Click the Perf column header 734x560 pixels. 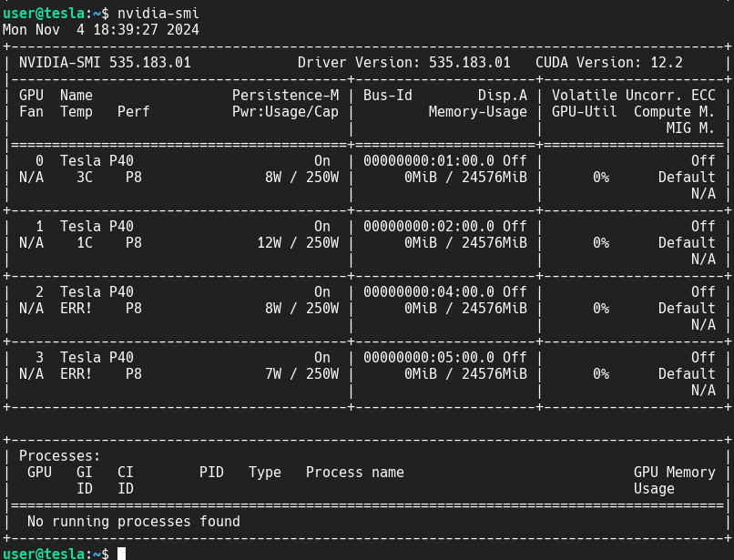pyautogui.click(x=133, y=111)
